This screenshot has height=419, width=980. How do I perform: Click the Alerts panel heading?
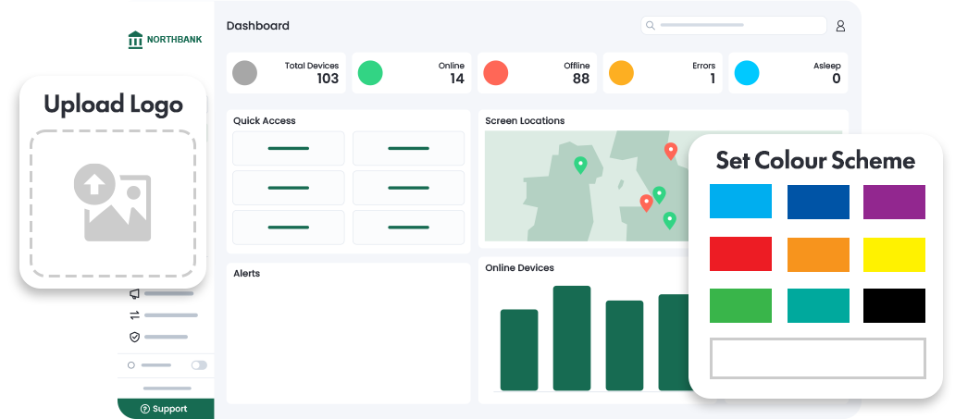tap(247, 273)
